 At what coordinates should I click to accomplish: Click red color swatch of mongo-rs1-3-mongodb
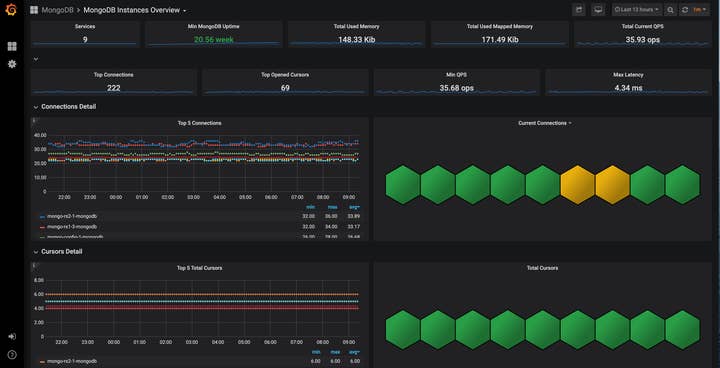pos(43,227)
